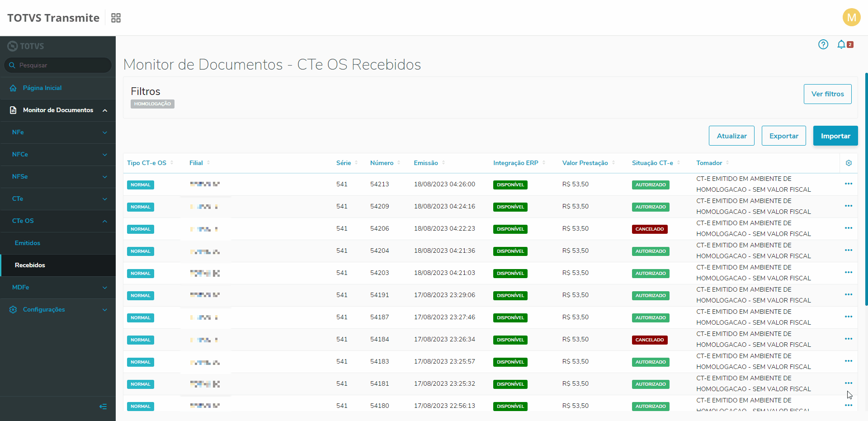Screen dimensions: 868x421
Task: Click the Monitor de Documentos document icon
Action: pyautogui.click(x=13, y=110)
